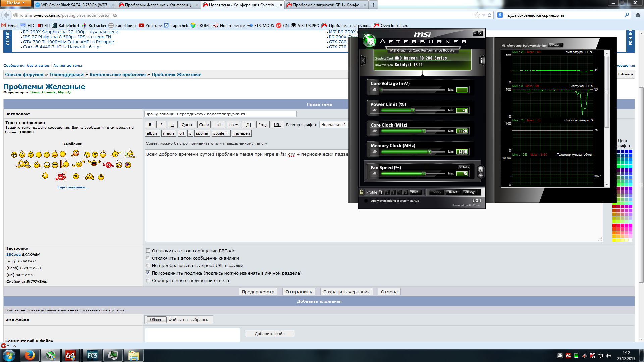The image size is (644, 362).
Task: Switch to 'WD Caviar Black SATA-3 750Gb' tab
Action: point(75,5)
